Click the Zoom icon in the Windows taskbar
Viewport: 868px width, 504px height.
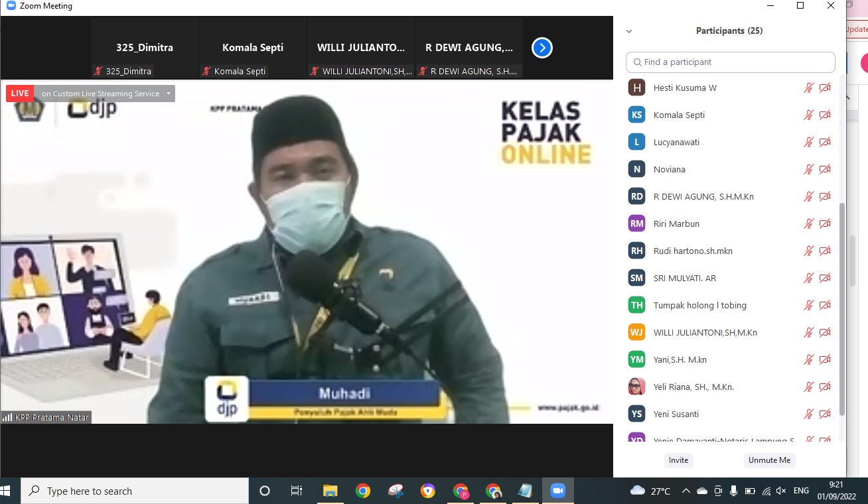click(x=557, y=491)
